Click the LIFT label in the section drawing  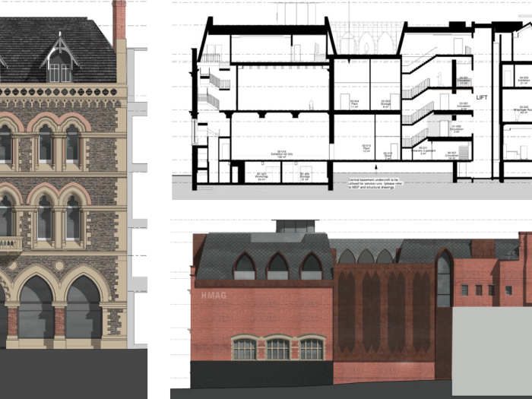pyautogui.click(x=481, y=97)
